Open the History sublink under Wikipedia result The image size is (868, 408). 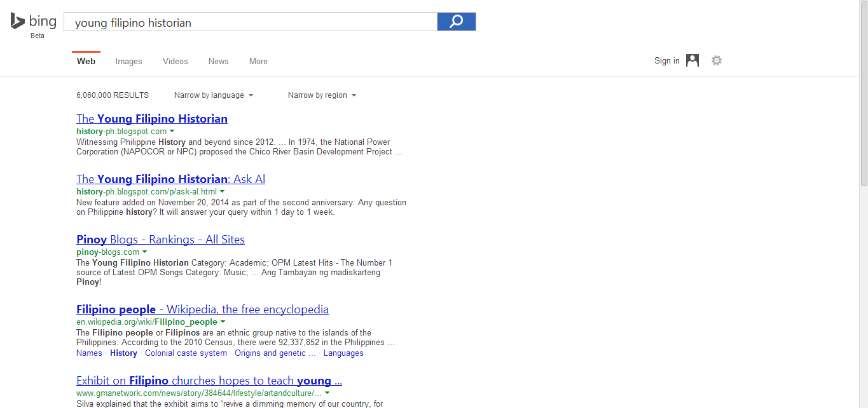coord(123,353)
